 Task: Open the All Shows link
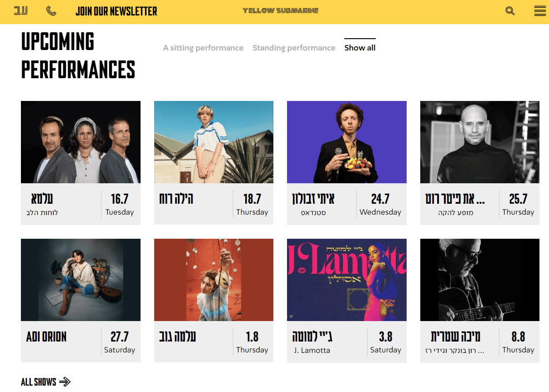click(39, 382)
